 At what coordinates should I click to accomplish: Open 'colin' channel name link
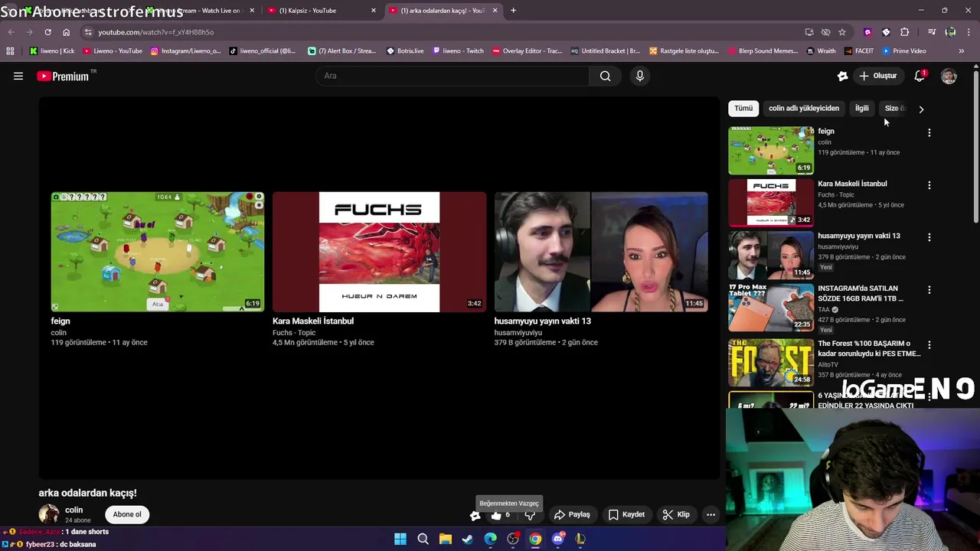74,510
